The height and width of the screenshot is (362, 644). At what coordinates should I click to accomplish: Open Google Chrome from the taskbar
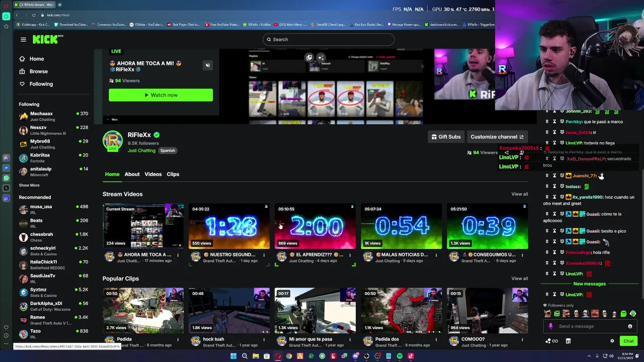click(x=289, y=356)
